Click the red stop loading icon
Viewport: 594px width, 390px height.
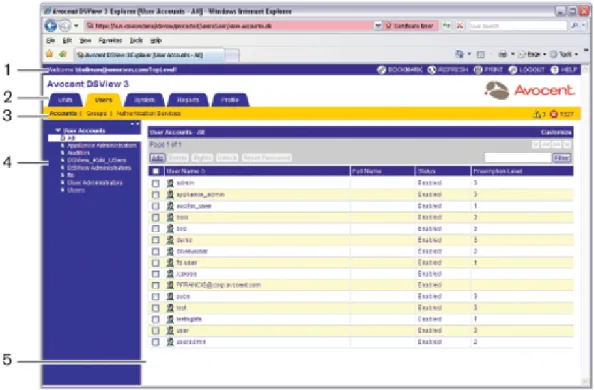460,25
